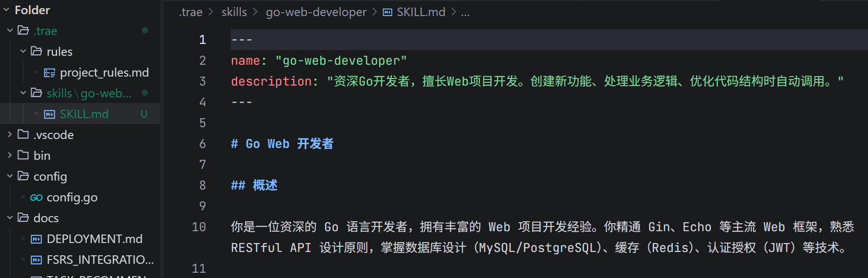Click the U git status badge on SKILL.md
This screenshot has height=278, width=868.
click(x=144, y=114)
